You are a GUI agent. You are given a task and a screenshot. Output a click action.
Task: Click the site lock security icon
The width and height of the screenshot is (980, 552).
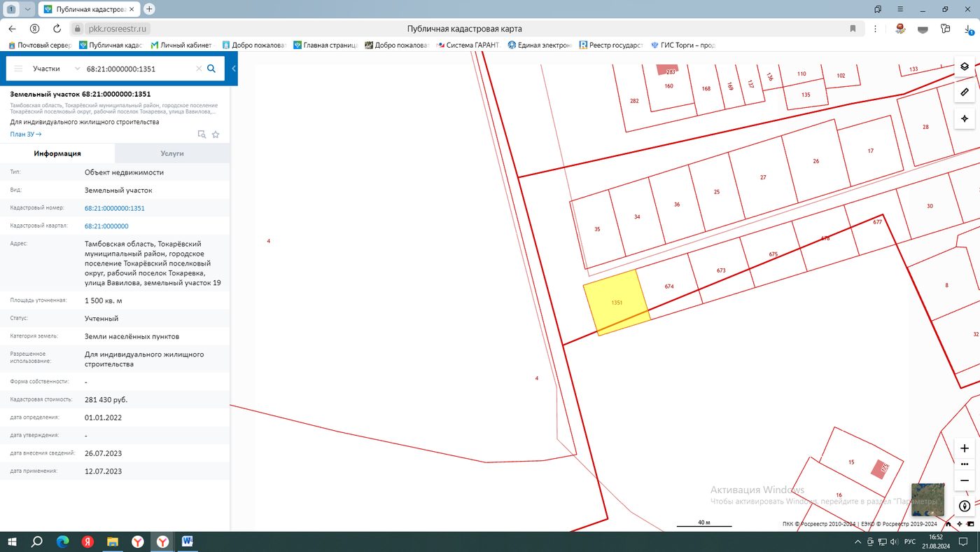78,29
